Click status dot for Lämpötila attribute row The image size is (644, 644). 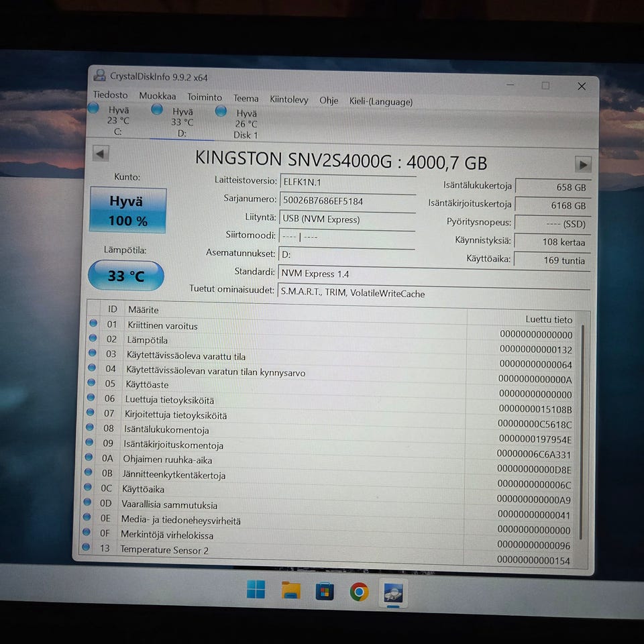click(x=93, y=338)
